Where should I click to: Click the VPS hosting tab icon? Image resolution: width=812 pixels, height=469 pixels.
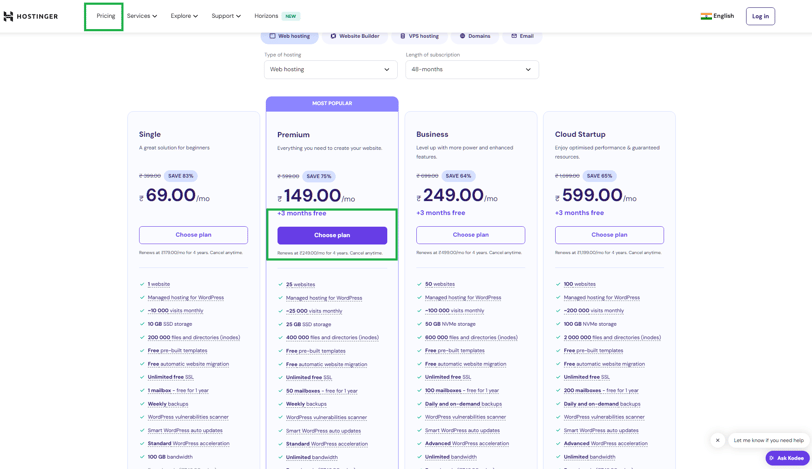[x=402, y=36]
